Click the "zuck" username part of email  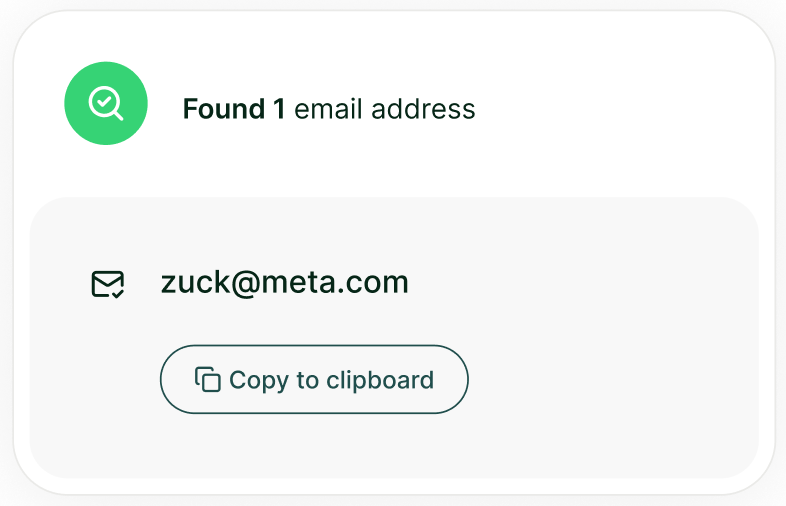pyautogui.click(x=195, y=283)
